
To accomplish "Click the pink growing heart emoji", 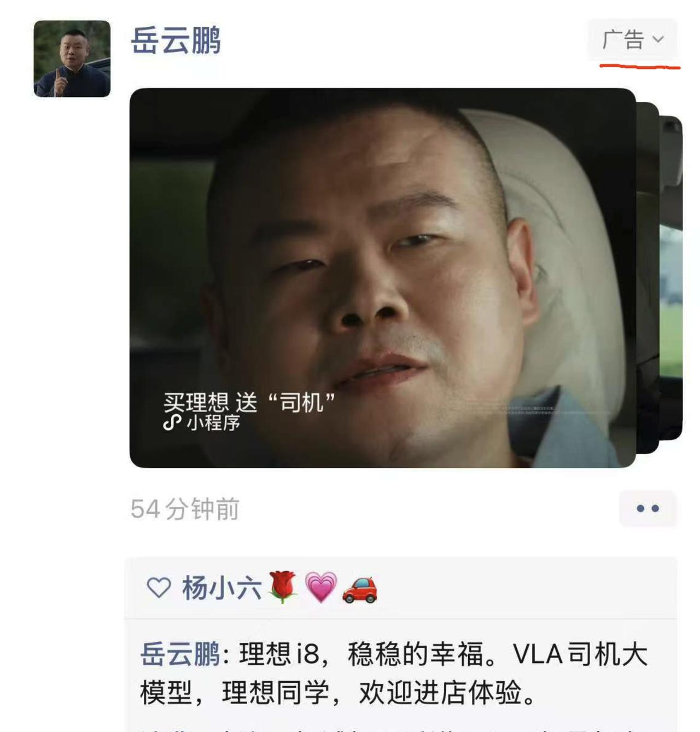I will 320,588.
